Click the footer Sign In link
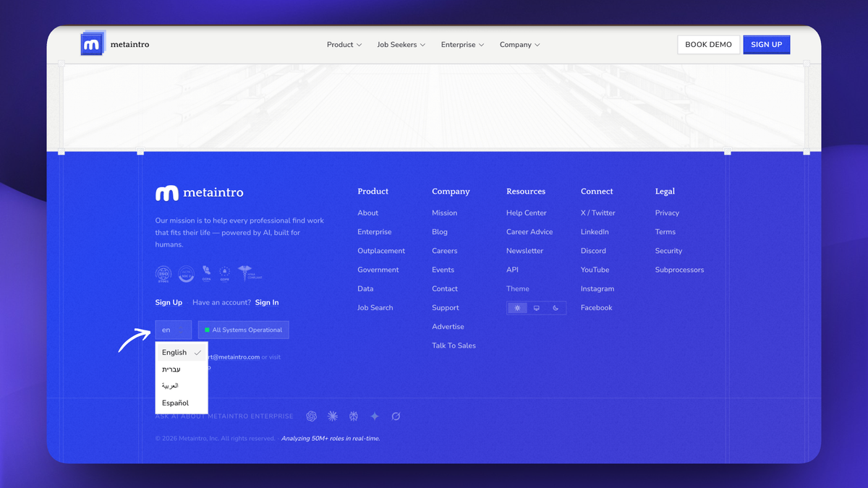This screenshot has height=488, width=868. click(267, 302)
